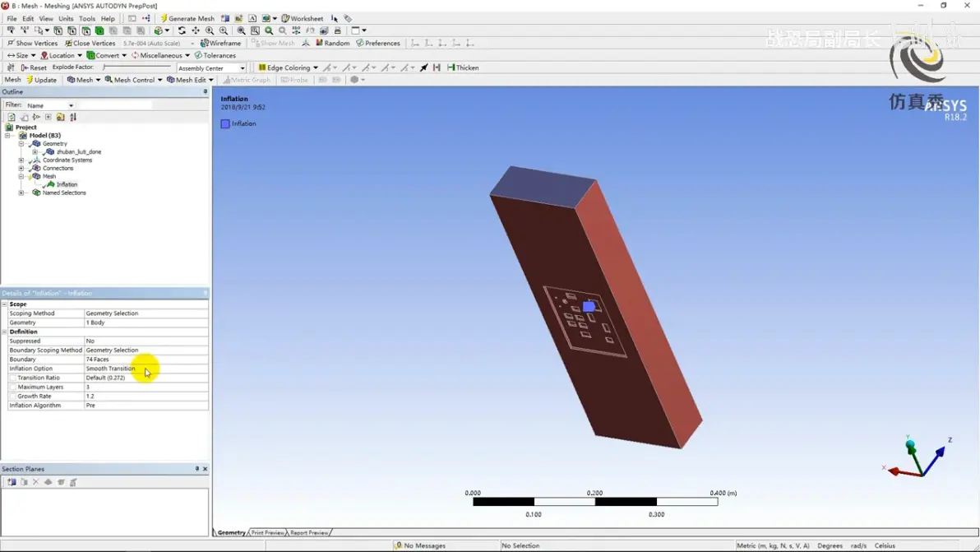The height and width of the screenshot is (552, 980).
Task: Click the Tolerances button
Action: click(215, 56)
